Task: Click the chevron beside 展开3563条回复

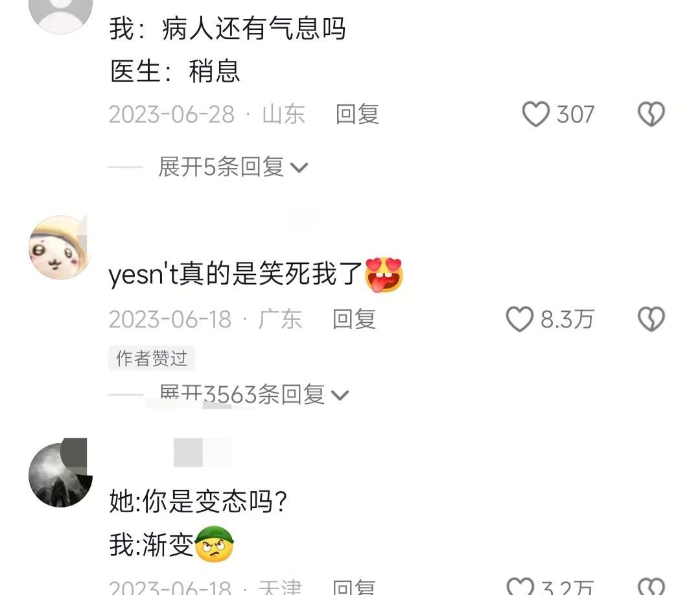Action: 340,395
